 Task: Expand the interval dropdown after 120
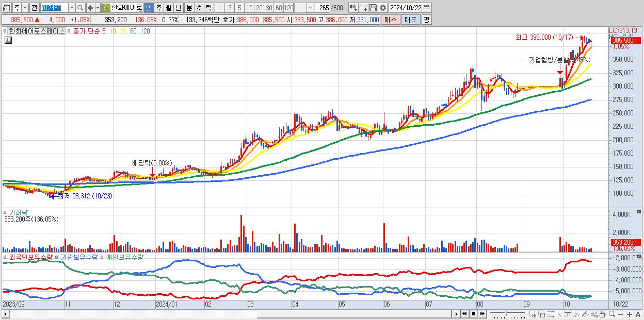[310, 8]
